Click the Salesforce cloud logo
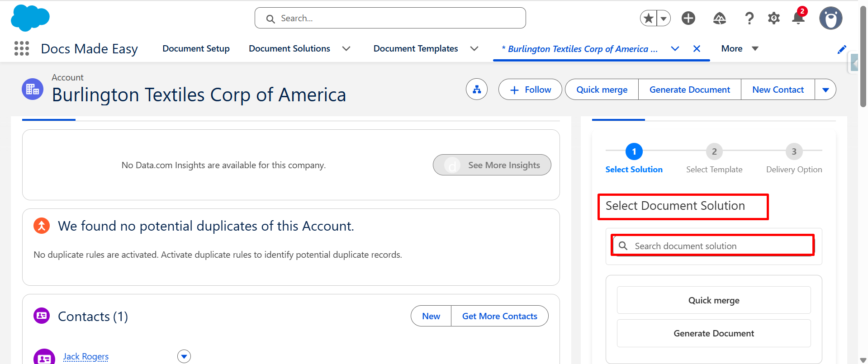 click(30, 18)
